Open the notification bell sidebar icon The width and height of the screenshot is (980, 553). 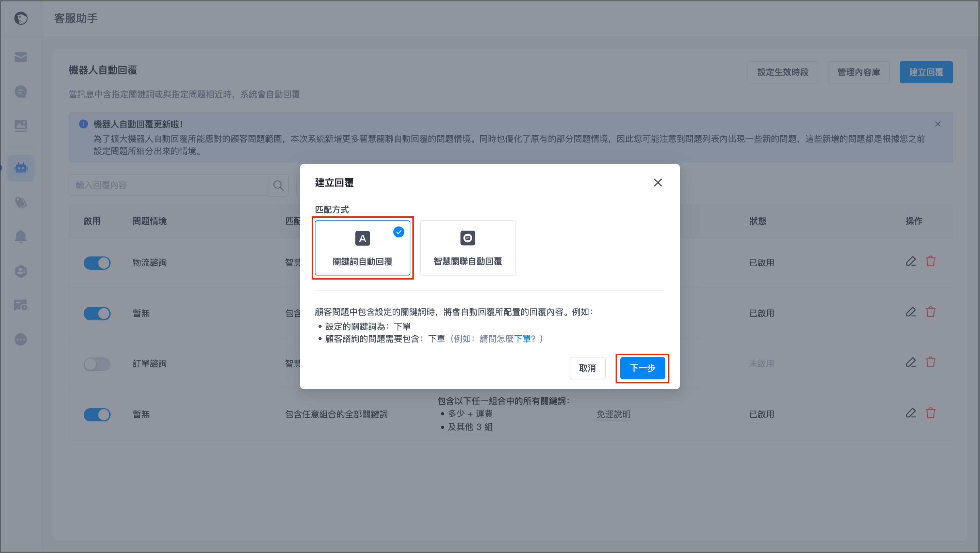point(20,237)
